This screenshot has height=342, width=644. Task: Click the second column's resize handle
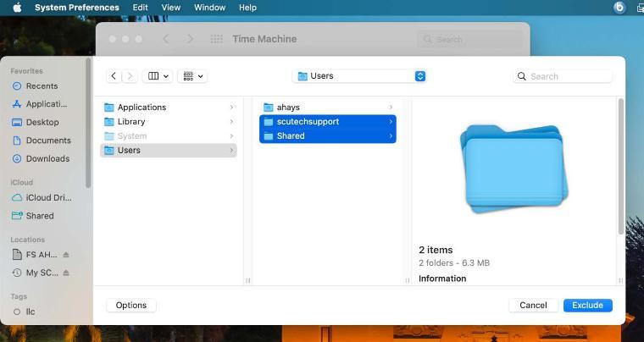pyautogui.click(x=407, y=280)
